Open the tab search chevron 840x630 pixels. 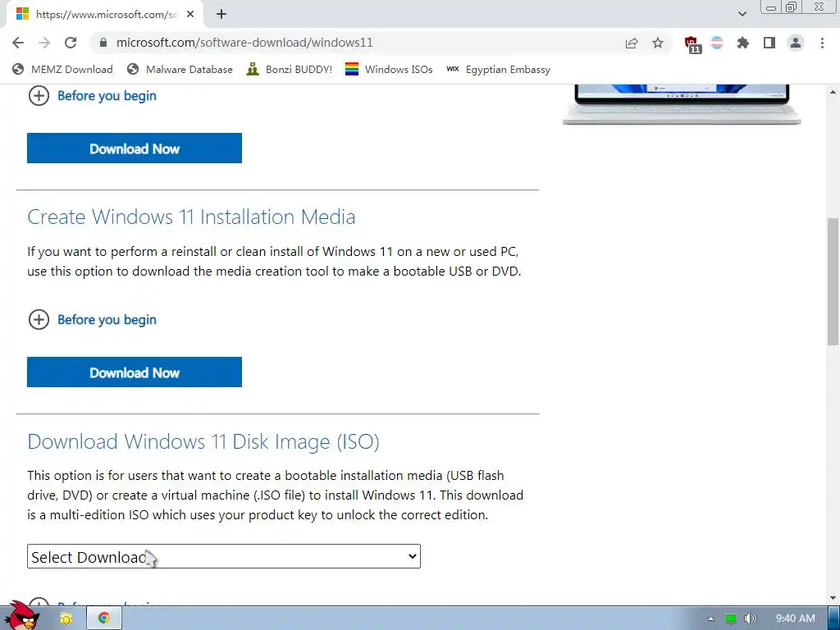742,14
